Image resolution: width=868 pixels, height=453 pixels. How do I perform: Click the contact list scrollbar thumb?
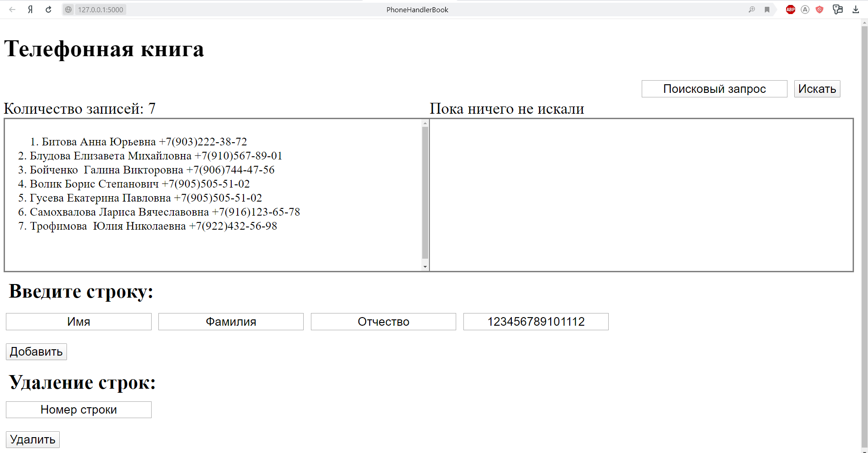(x=425, y=193)
